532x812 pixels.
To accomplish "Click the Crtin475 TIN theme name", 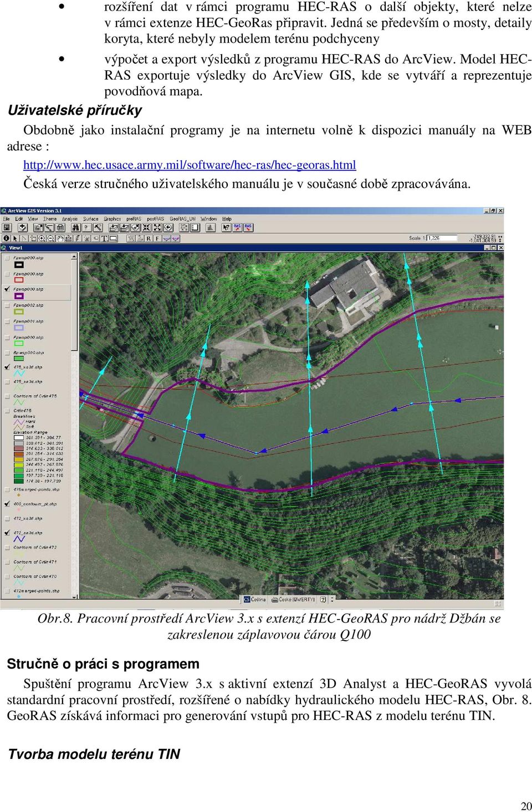I will click(23, 411).
